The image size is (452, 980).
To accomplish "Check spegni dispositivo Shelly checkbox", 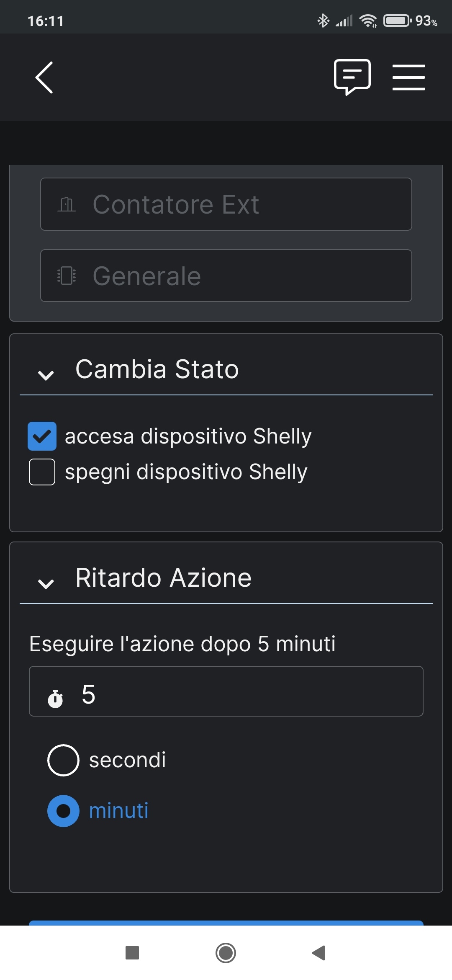I will click(x=42, y=472).
